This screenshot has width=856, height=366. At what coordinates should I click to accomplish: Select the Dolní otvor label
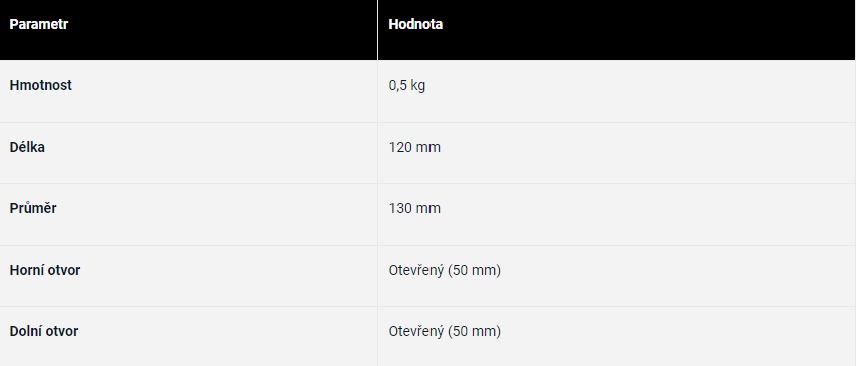[44, 331]
